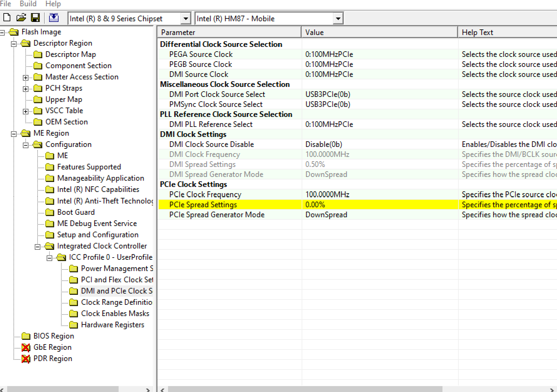Select the PCI and Flex Clock folder icon
This screenshot has width=557, height=392.
(74, 280)
